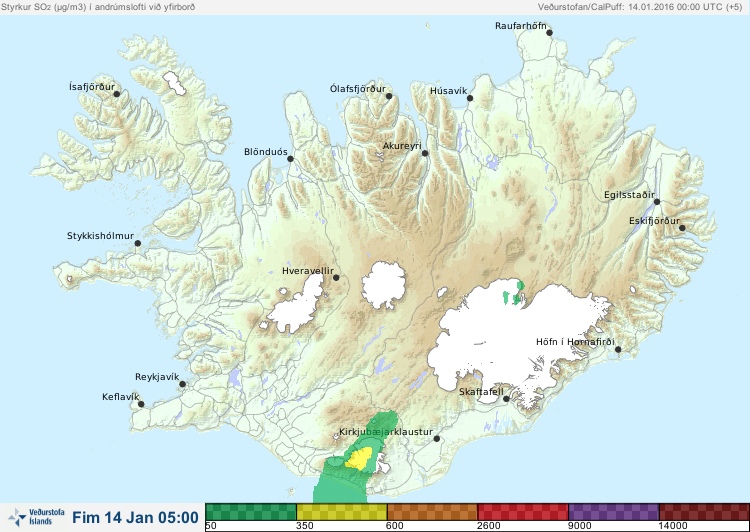Click the 'Fim 14 Jan 05:00' timestamp
This screenshot has height=532, width=750.
135,517
